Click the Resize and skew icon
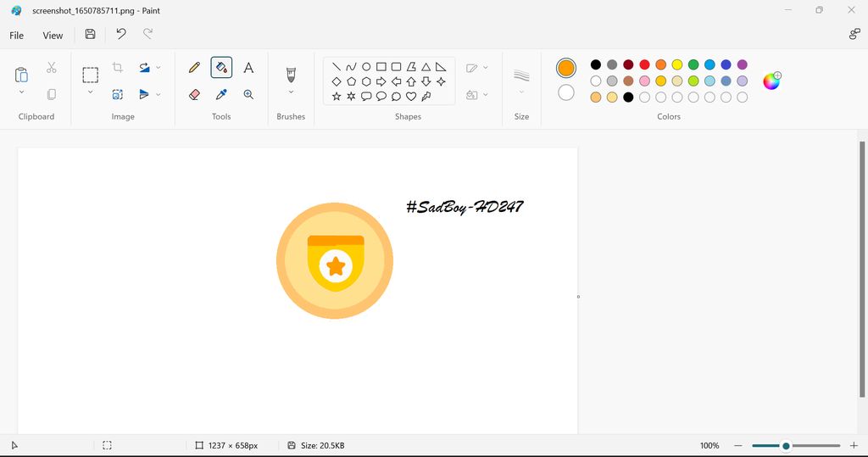The image size is (868, 457). (x=117, y=94)
